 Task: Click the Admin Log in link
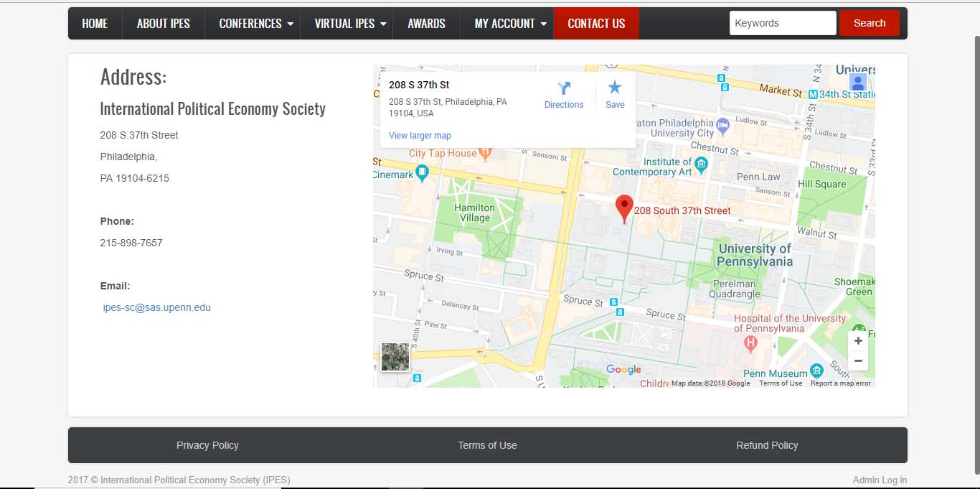(880, 480)
